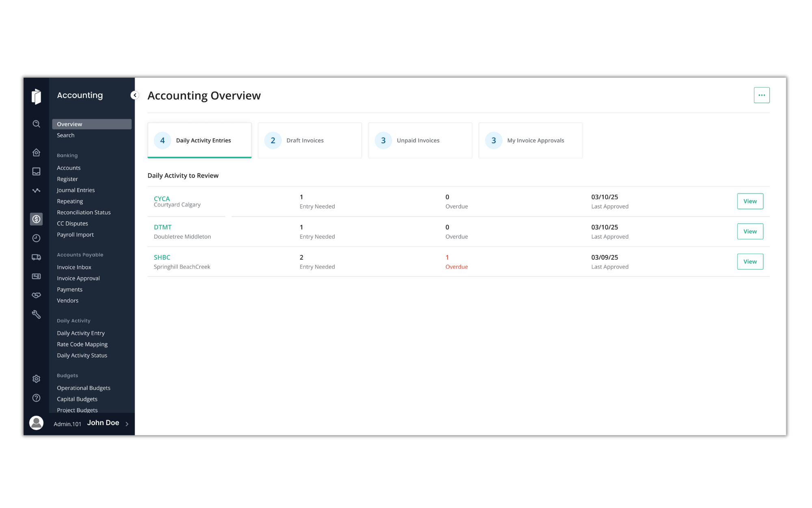Click View button for DTMT row
This screenshot has width=812, height=508.
pyautogui.click(x=750, y=231)
